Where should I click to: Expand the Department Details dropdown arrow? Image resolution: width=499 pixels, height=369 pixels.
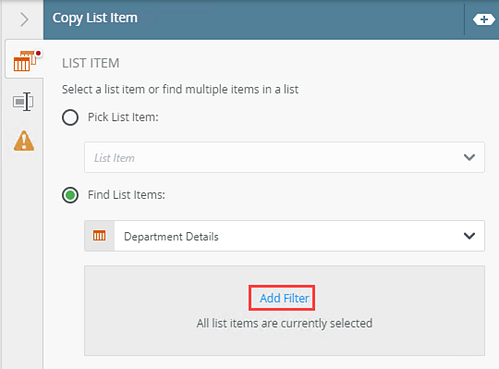pyautogui.click(x=469, y=236)
